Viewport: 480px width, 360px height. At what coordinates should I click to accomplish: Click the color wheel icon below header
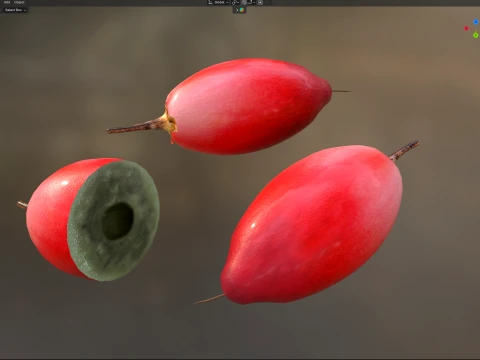point(242,10)
